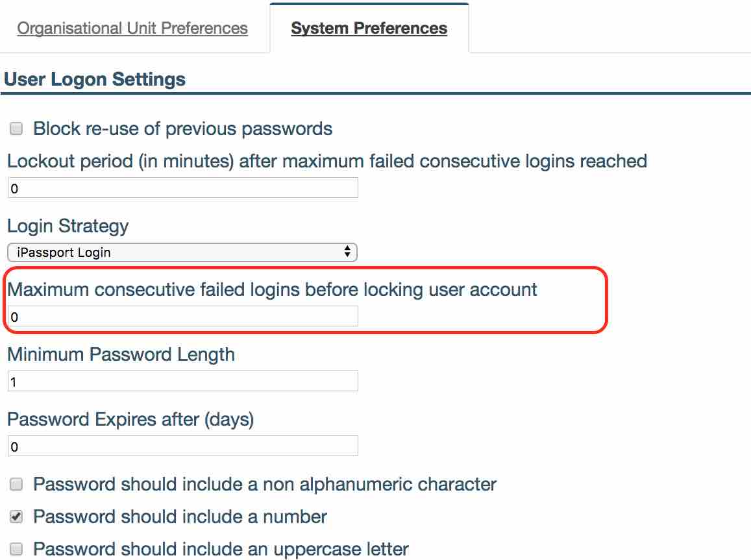Click the Minimum Password Length label

(121, 354)
